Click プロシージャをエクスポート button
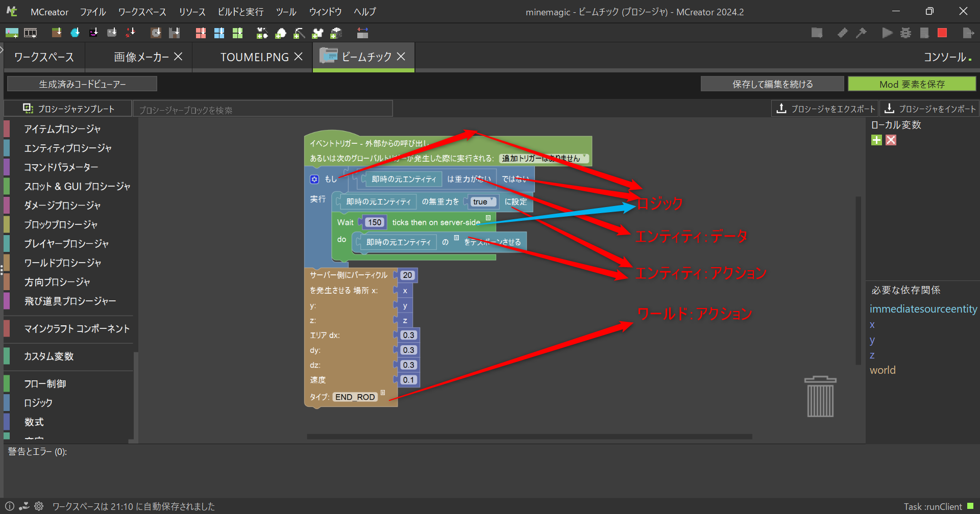The height and width of the screenshot is (514, 980). coord(825,109)
